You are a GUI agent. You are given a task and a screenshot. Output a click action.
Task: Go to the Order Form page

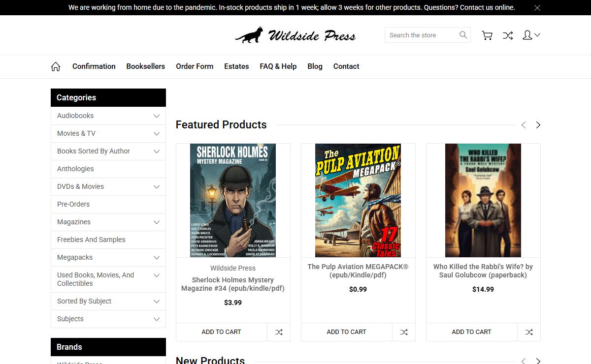pos(195,66)
